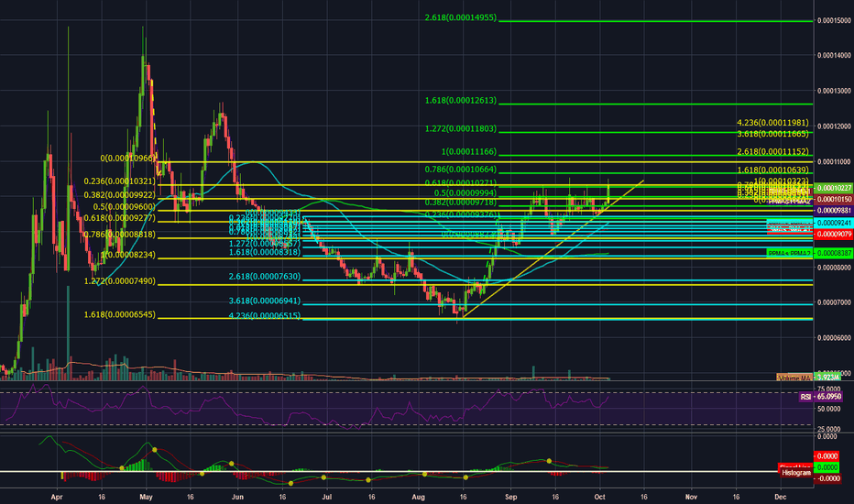Click the Jul date on time axis
Screen dimensions: 854x504
[326, 497]
